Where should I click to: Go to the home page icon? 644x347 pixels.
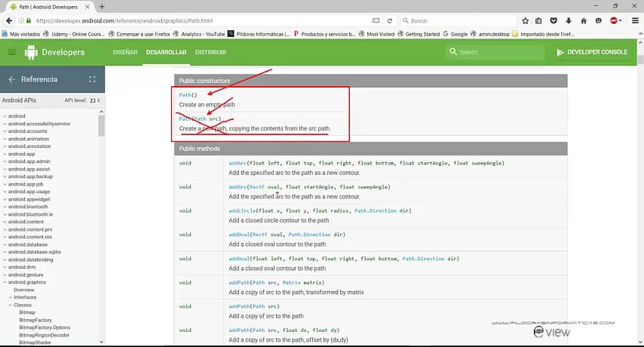tap(584, 20)
